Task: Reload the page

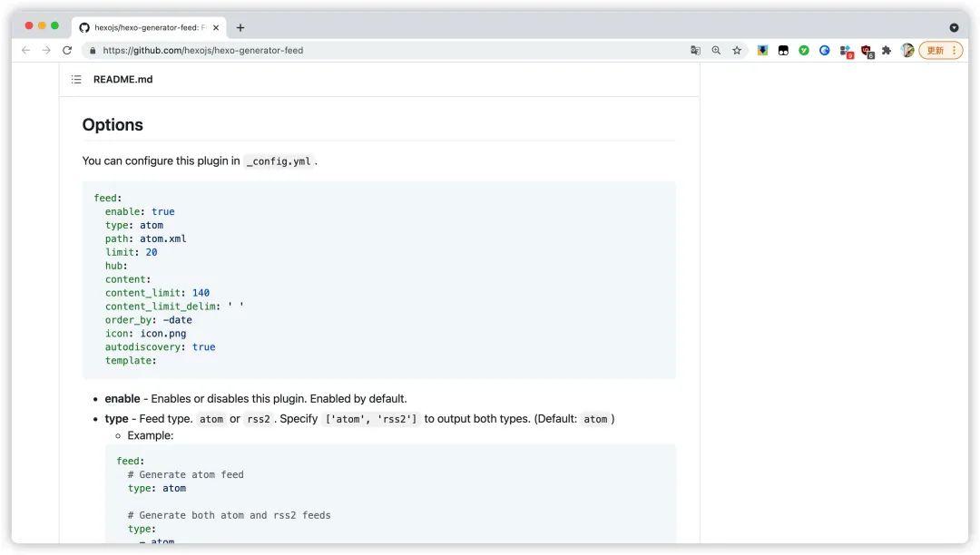Action: click(67, 51)
